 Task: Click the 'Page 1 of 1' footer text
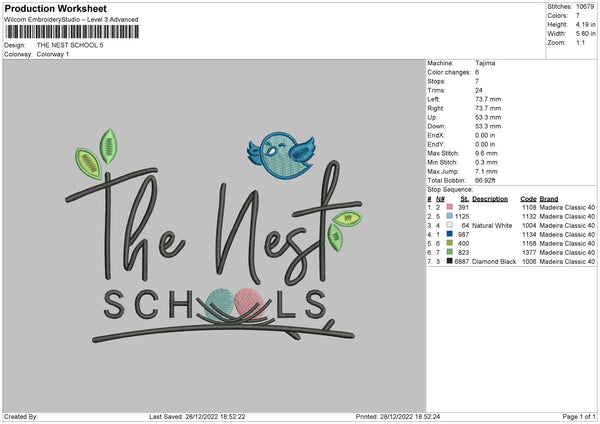pos(579,416)
